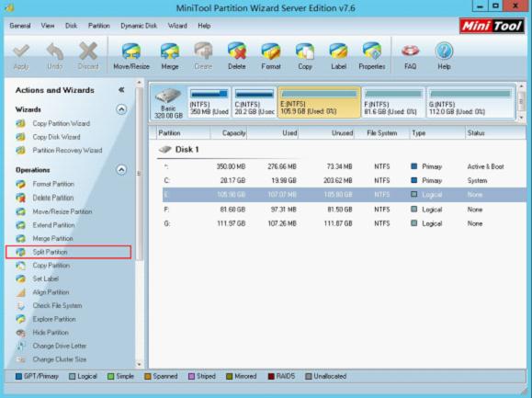Viewport: 532px width, 398px height.
Task: Choose Merge Partition operation
Action: [x=52, y=239]
